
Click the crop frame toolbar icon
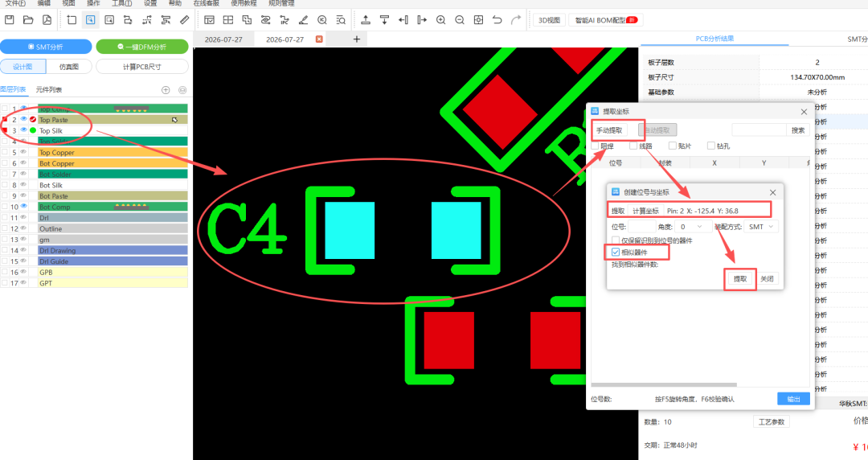pos(72,20)
